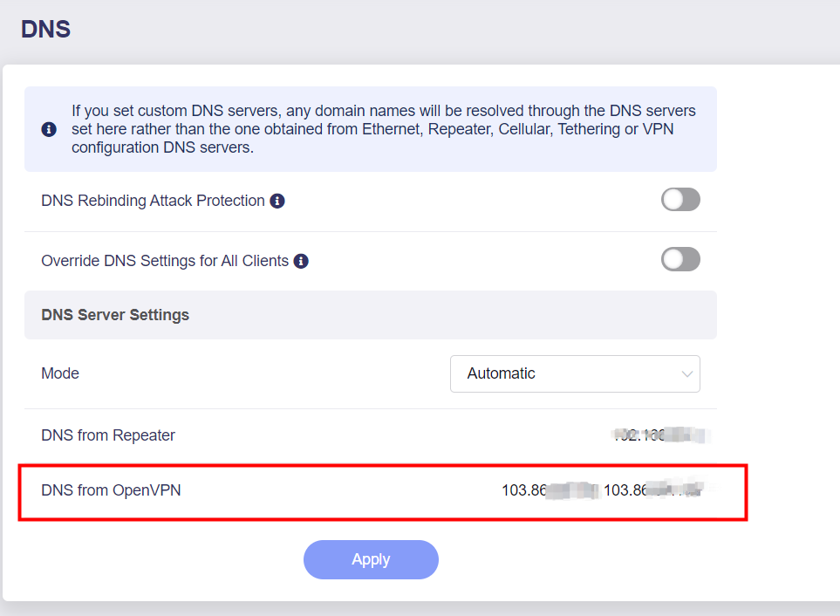
Task: Click the Override DNS Settings for All Clients text
Action: click(x=165, y=261)
